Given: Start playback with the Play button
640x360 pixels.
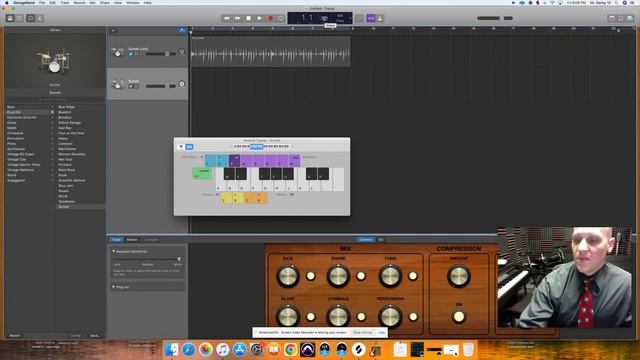Looking at the screenshot, I should (x=259, y=18).
